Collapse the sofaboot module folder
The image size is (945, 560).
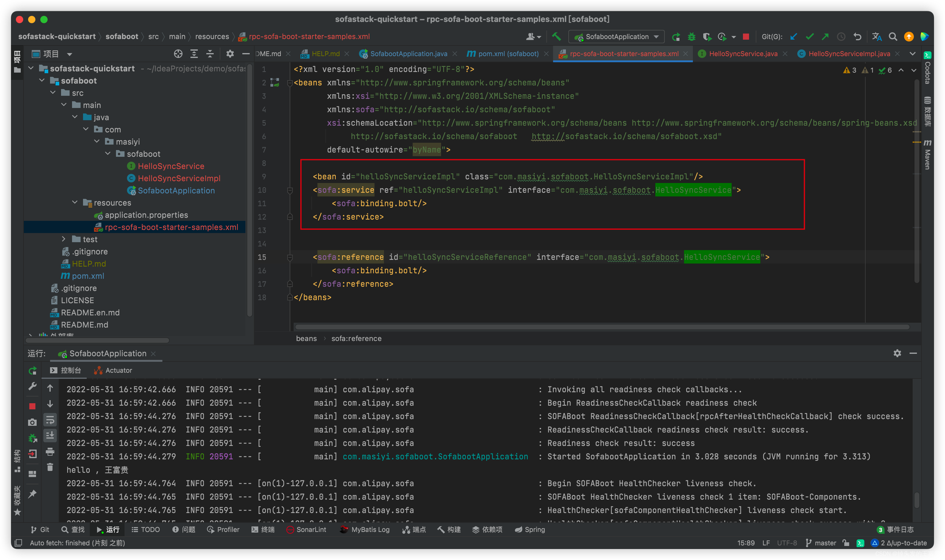click(42, 81)
